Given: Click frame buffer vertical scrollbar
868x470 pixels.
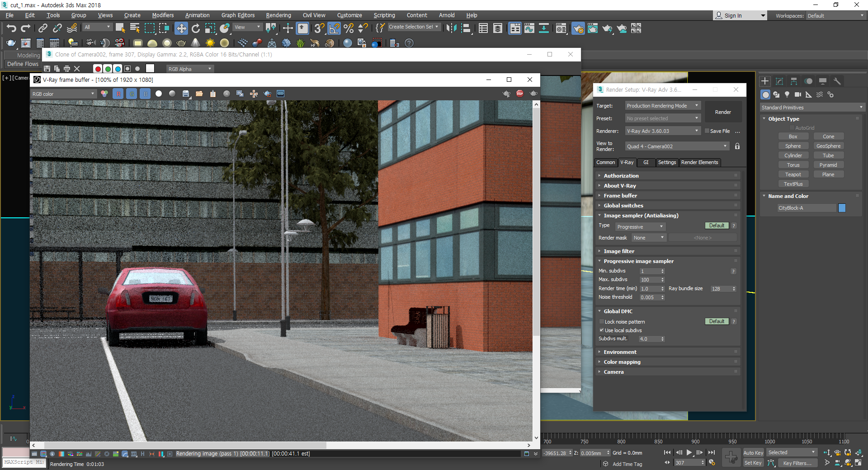Looking at the screenshot, I should pyautogui.click(x=536, y=271).
